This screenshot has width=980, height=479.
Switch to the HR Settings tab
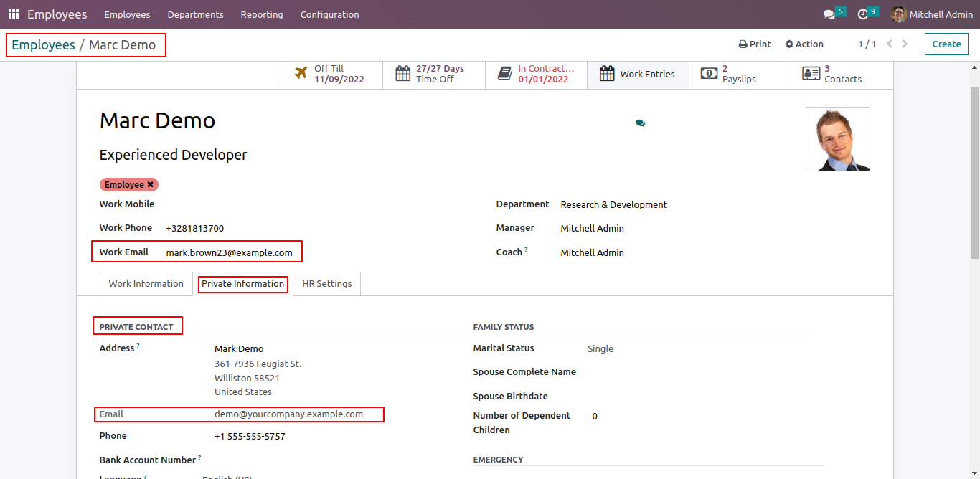(327, 284)
